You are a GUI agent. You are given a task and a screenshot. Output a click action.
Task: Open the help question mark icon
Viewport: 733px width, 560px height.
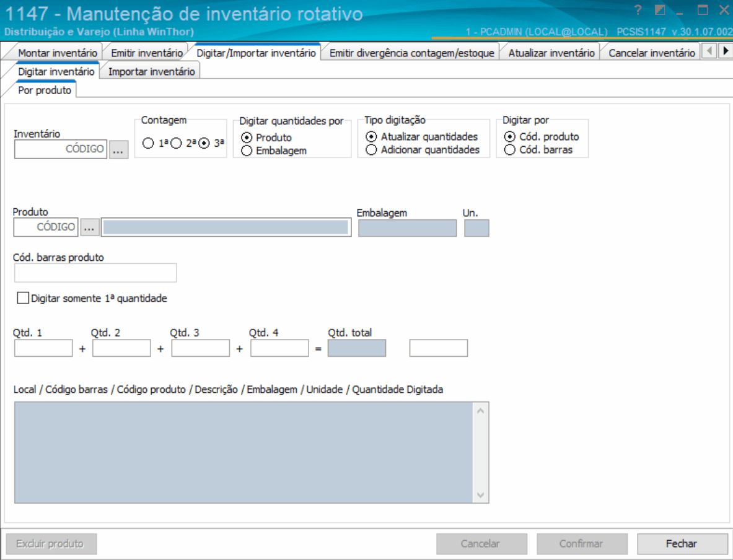pyautogui.click(x=638, y=10)
